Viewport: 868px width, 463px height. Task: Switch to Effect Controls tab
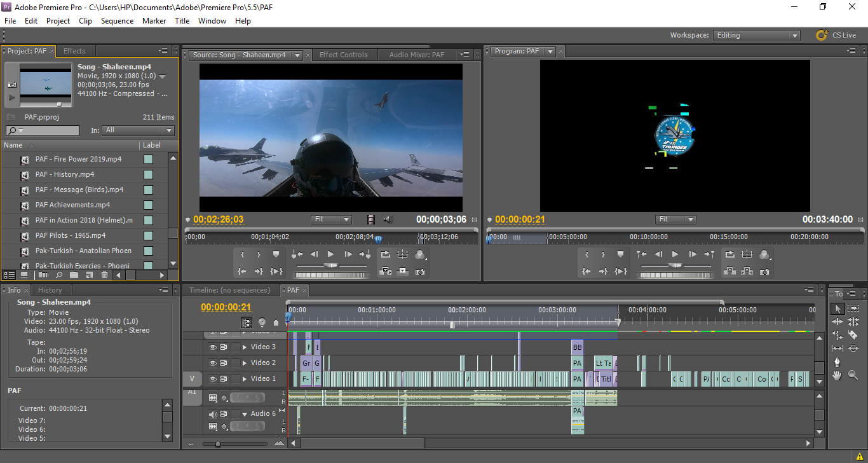pos(343,55)
